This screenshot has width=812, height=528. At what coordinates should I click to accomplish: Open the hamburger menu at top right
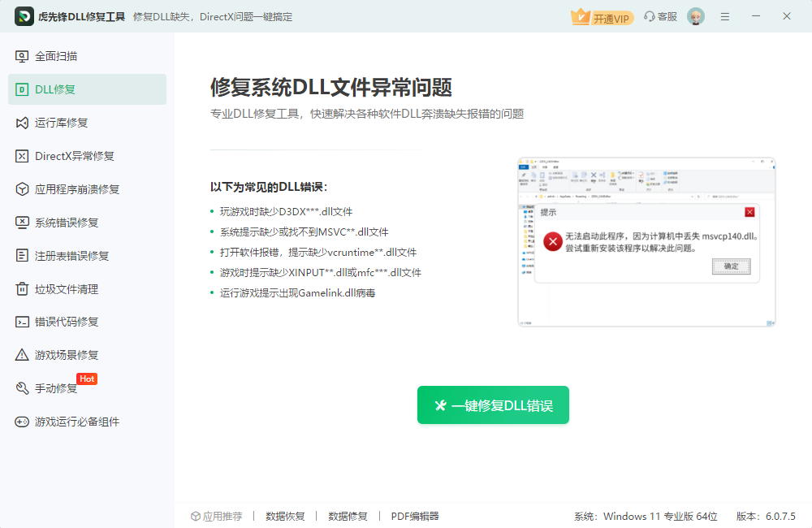724,15
